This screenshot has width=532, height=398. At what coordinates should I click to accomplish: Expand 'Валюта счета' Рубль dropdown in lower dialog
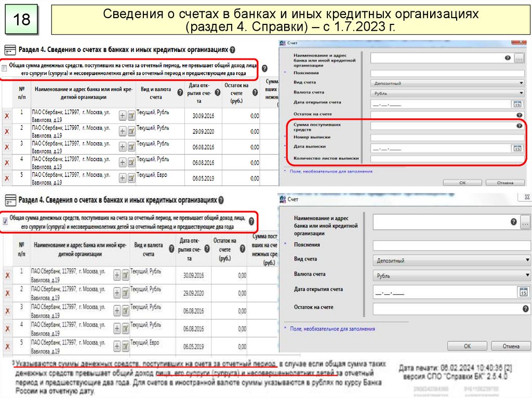tap(527, 275)
